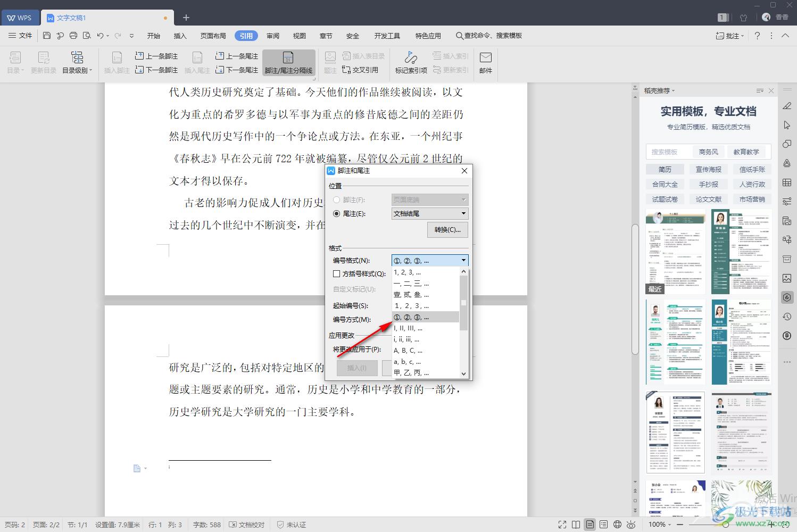Image resolution: width=797 pixels, height=532 pixels.
Task: Toggle the document proofreading (文档校对) status item
Action: pyautogui.click(x=246, y=525)
